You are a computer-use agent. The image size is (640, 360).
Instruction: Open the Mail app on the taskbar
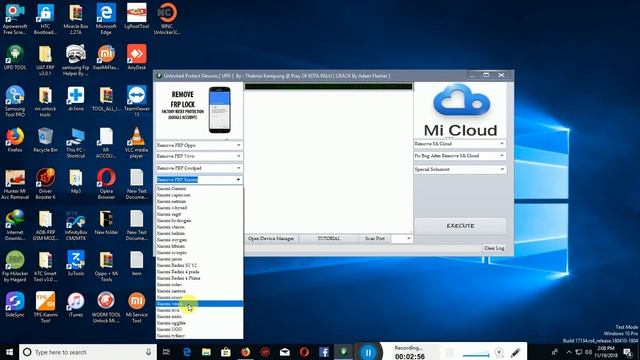284,352
